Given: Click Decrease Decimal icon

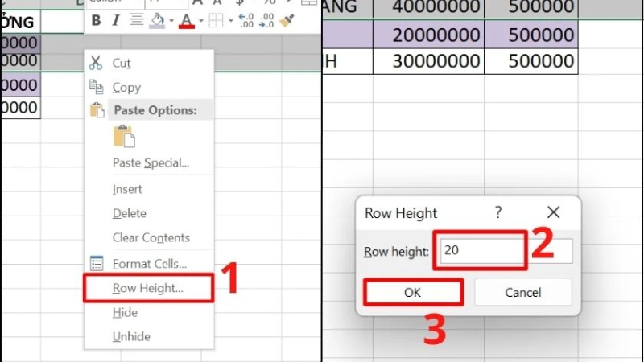Looking at the screenshot, I should [x=266, y=21].
